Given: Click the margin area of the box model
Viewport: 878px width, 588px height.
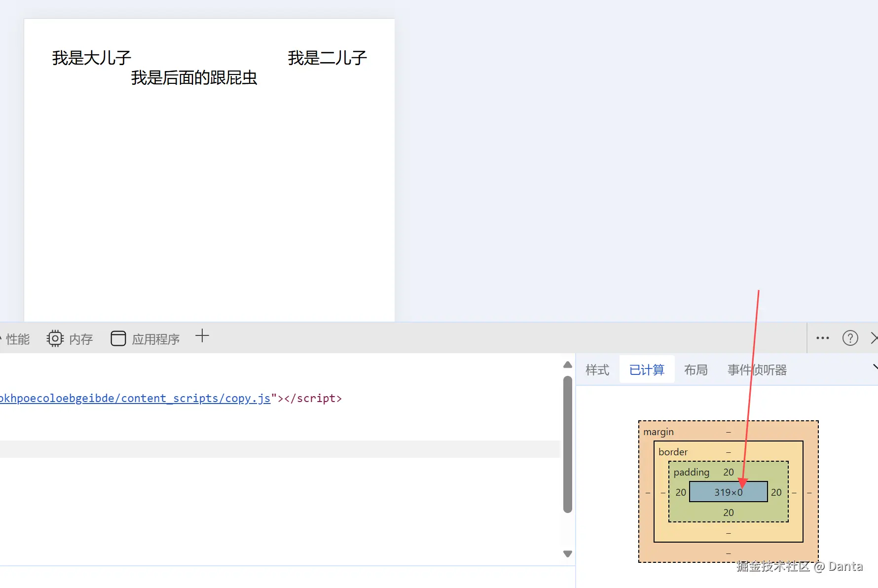Looking at the screenshot, I should pyautogui.click(x=658, y=432).
